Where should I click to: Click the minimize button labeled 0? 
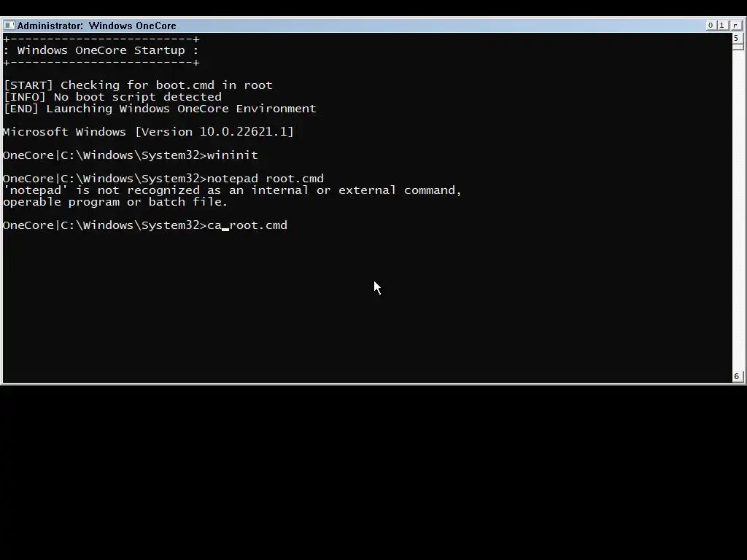coord(711,26)
